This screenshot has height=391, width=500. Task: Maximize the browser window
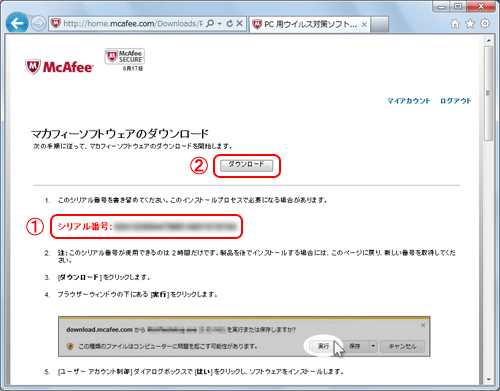458,6
